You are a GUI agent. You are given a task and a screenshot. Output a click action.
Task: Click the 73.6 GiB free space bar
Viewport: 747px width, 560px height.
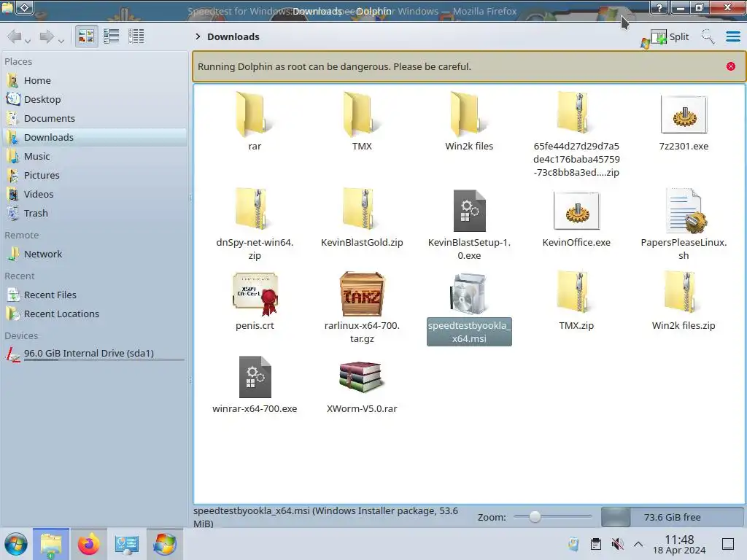[672, 517]
